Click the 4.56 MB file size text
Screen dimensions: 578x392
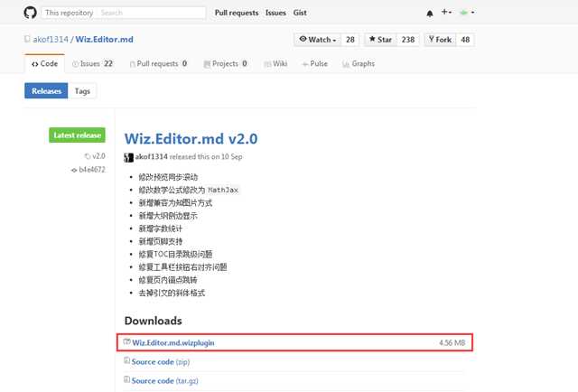[x=452, y=342]
